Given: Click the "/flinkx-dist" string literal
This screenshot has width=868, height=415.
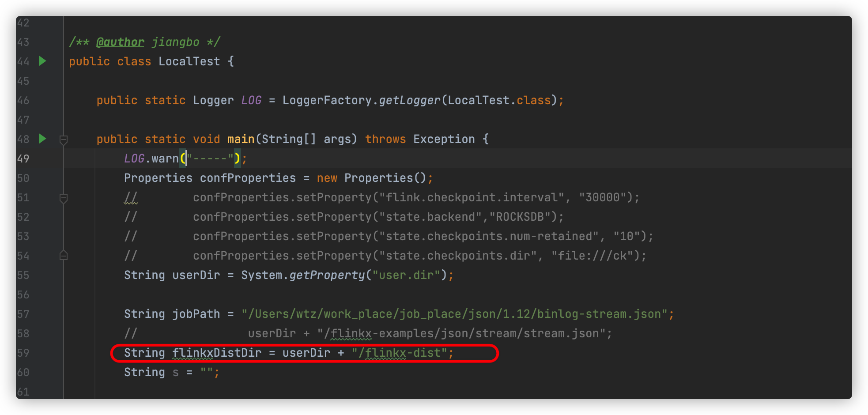Looking at the screenshot, I should [399, 353].
